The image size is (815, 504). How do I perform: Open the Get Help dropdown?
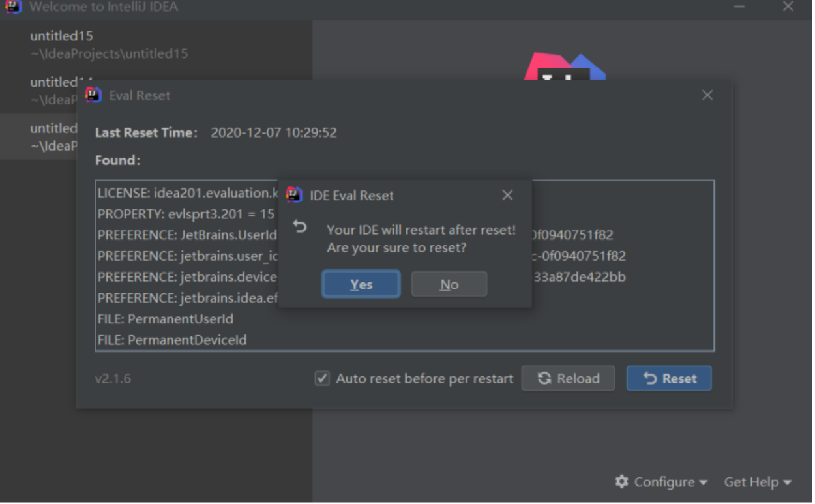(758, 482)
